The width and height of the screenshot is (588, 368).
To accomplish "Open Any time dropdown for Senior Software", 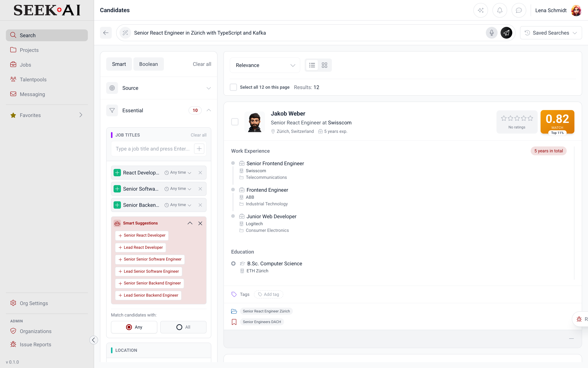I will tap(178, 189).
